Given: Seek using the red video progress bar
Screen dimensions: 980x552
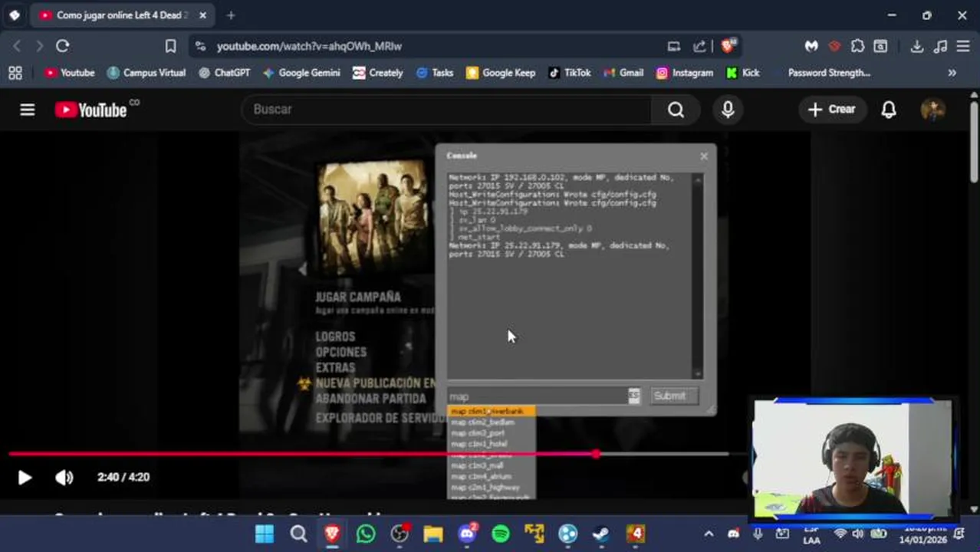Looking at the screenshot, I should [x=368, y=454].
